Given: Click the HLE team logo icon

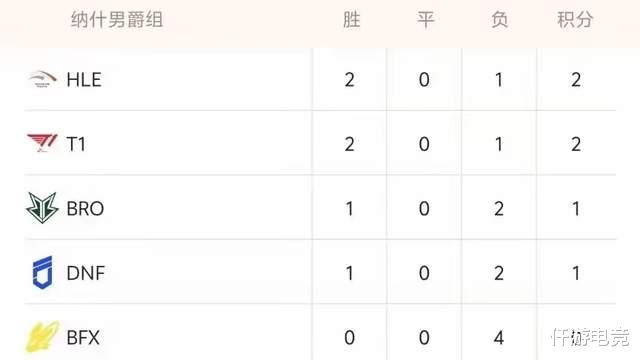Looking at the screenshot, I should (x=42, y=79).
